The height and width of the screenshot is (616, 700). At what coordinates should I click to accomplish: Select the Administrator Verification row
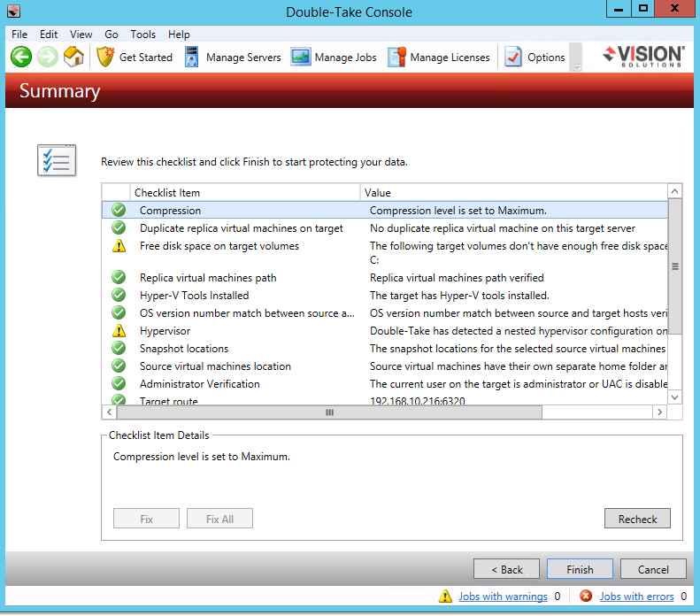tap(385, 384)
